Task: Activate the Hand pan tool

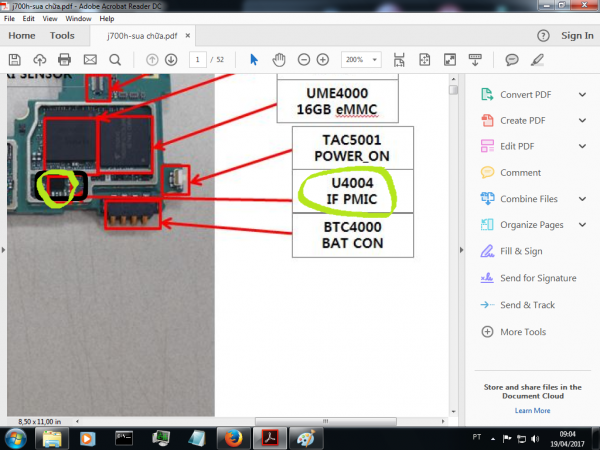Action: [279, 60]
